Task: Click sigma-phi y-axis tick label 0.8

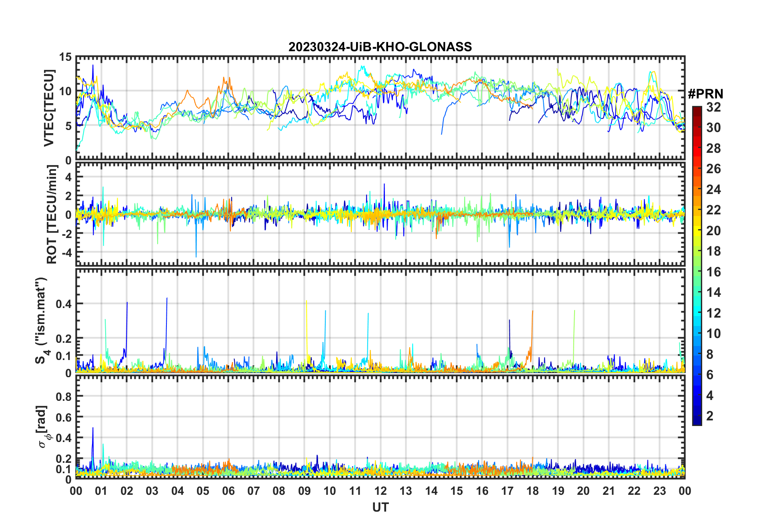Action: [64, 396]
